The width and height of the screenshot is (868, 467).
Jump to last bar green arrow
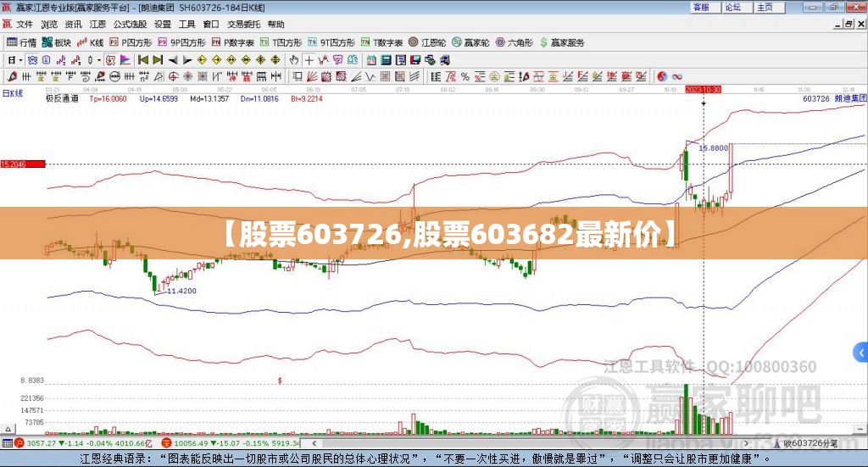[158, 60]
